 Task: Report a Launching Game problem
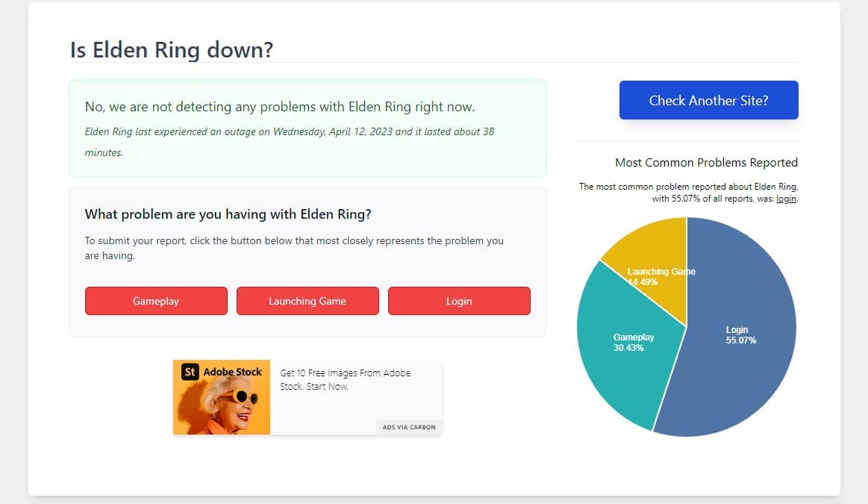pos(307,301)
